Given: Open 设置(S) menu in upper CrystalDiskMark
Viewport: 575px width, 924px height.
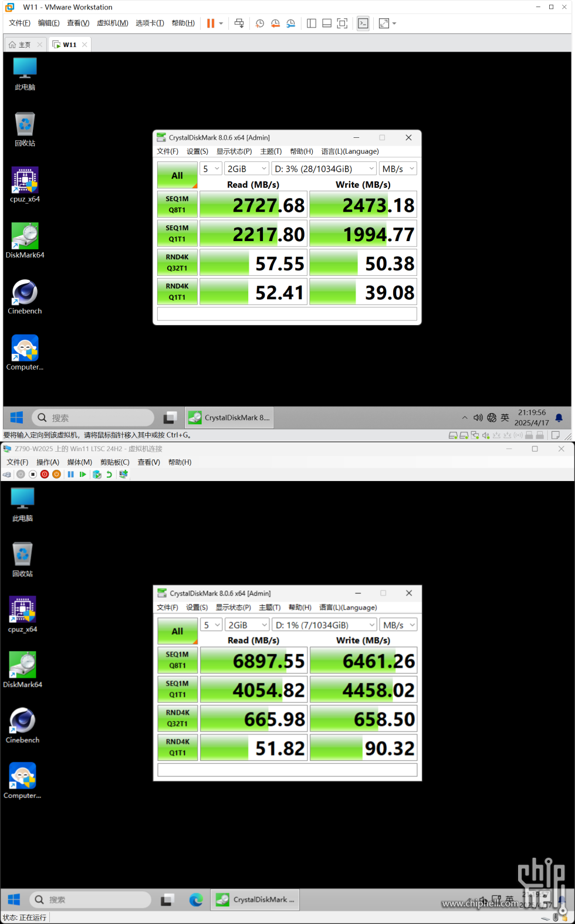Looking at the screenshot, I should (198, 151).
